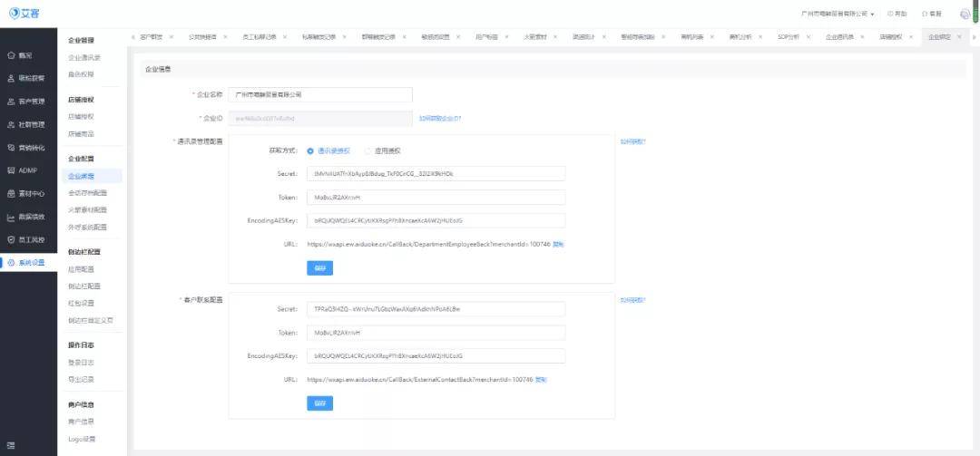Open the 社群管理 sidebar icon
Viewport: 980px width, 456px height.
(x=11, y=124)
